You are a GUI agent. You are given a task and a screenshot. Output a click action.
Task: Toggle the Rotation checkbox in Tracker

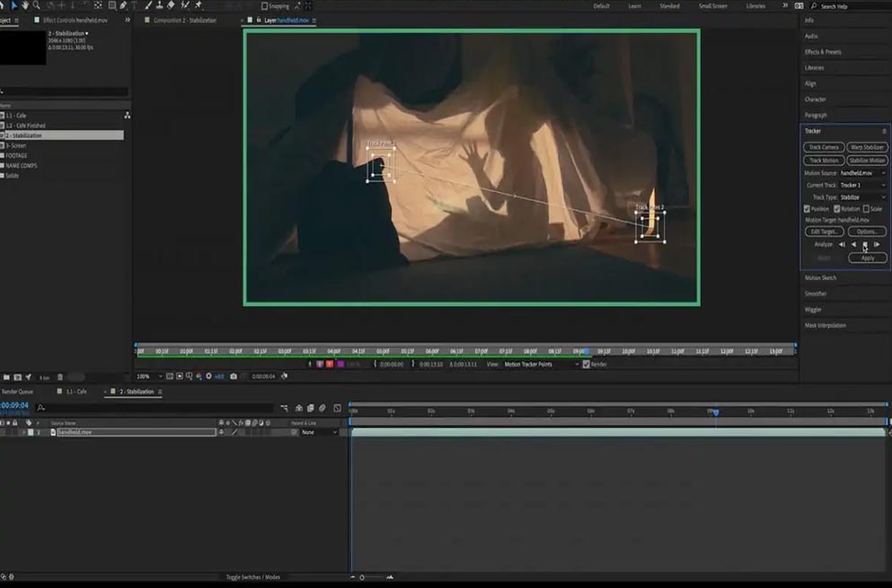[x=837, y=209]
